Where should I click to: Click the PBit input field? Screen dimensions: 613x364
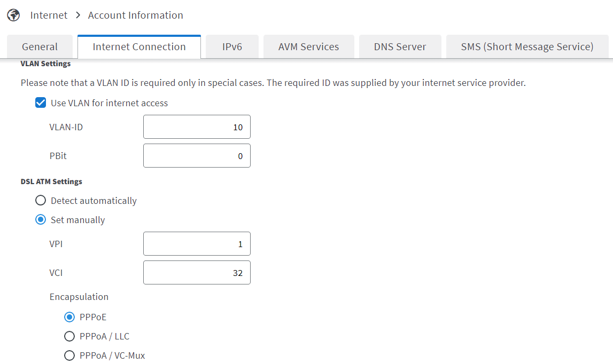[197, 156]
